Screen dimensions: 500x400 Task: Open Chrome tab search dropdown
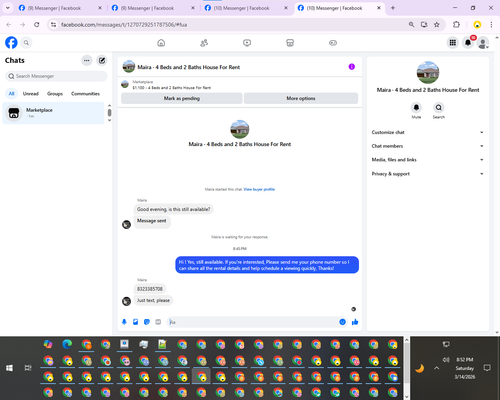(x=8, y=8)
